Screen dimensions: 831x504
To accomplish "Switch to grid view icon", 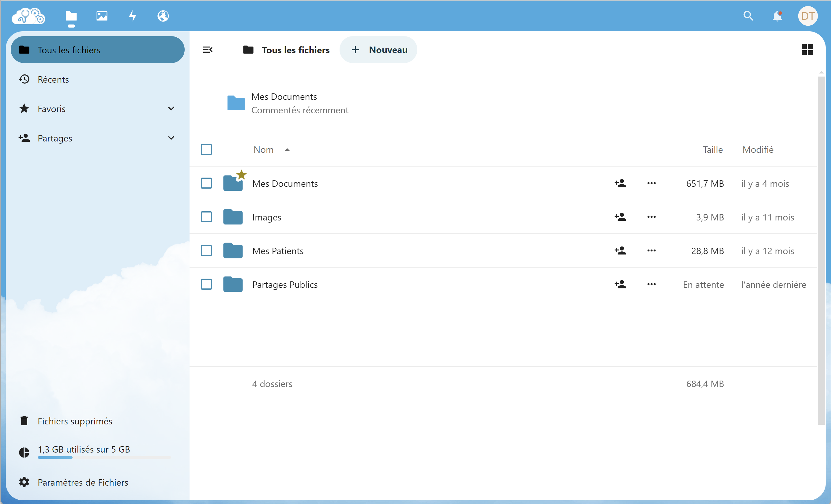I will pyautogui.click(x=807, y=50).
